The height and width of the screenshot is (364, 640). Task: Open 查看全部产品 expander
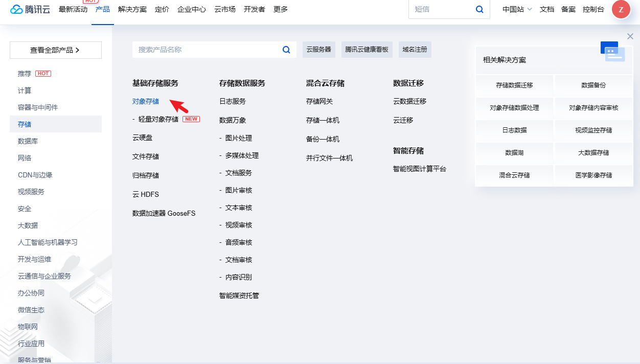[56, 50]
